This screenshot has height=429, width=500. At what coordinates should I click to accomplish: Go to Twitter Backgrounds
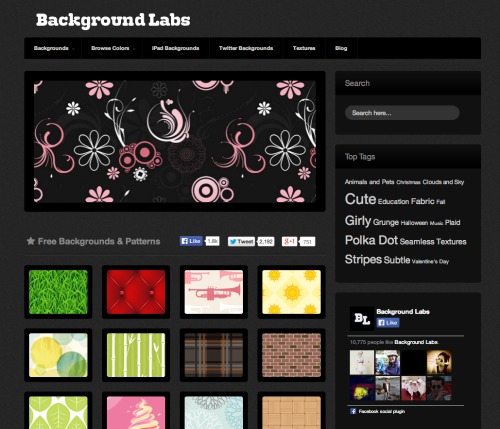[x=246, y=48]
